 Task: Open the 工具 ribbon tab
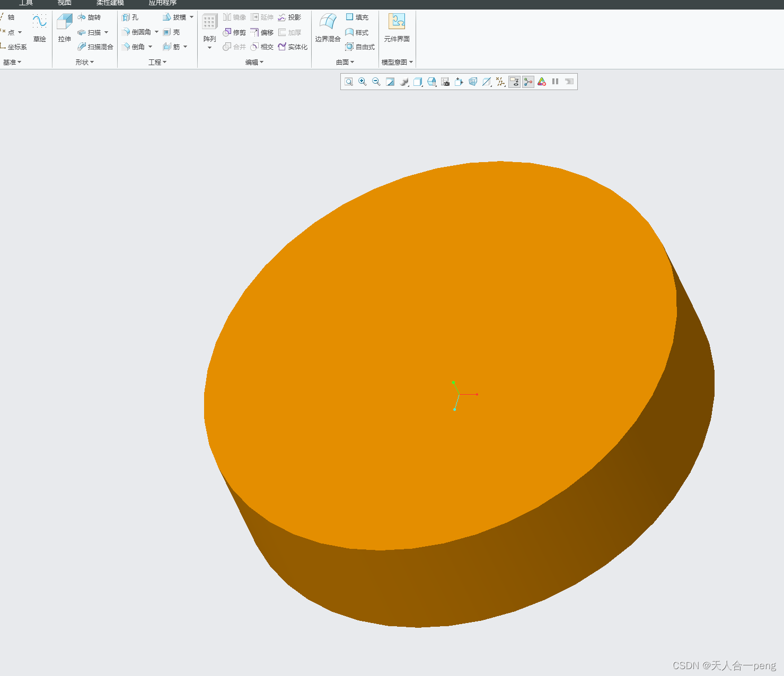26,3
